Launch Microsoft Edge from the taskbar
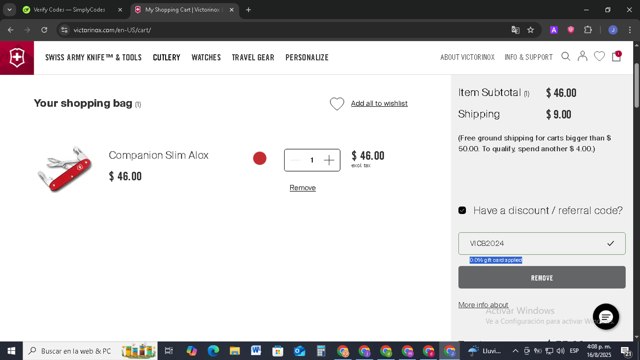640x360 pixels. point(213,351)
